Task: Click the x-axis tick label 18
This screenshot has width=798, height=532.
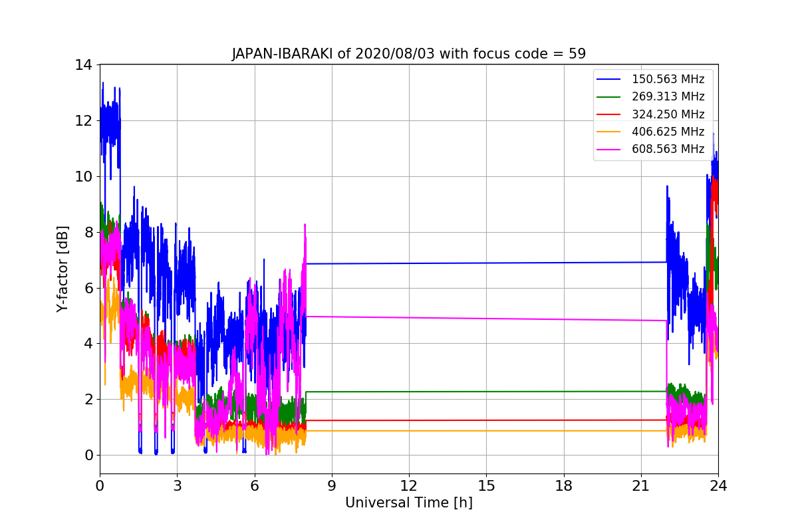Action: pos(564,486)
